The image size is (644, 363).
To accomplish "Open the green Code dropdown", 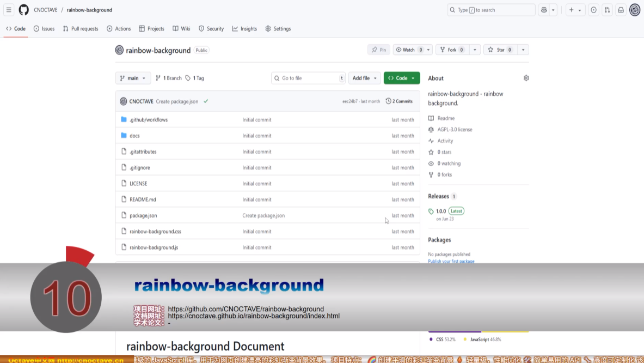I will pos(402,78).
